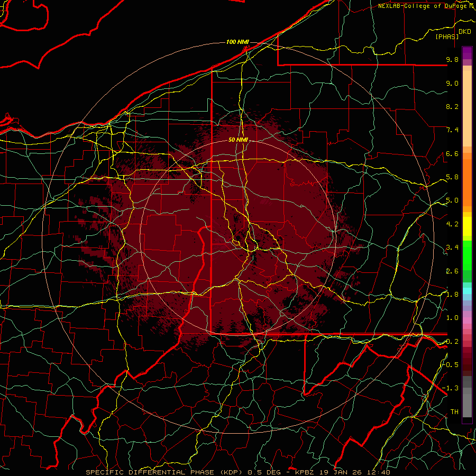The image size is (476, 476).
Task: Click the "19 JAN 26" date in the caption
Action: pos(342,472)
